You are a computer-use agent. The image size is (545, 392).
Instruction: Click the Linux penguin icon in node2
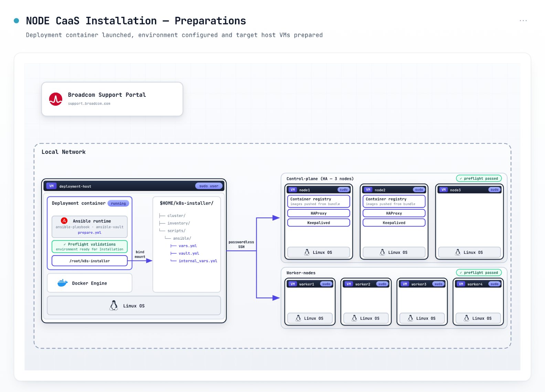point(382,252)
